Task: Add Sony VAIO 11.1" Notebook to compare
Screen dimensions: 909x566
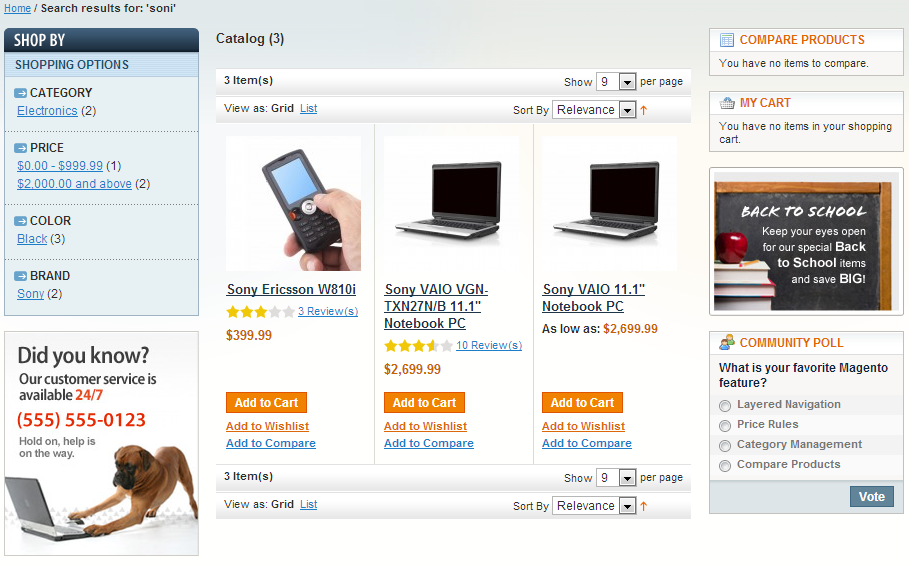Action: click(x=587, y=444)
